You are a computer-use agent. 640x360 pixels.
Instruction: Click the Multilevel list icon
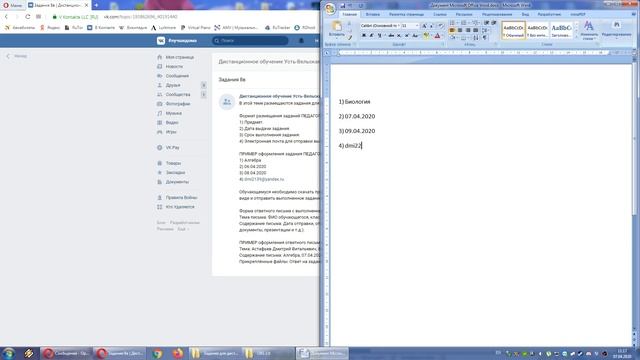click(x=476, y=22)
